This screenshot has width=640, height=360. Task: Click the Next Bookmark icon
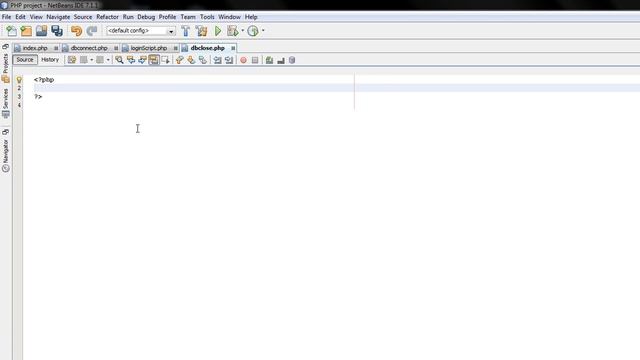(x=191, y=60)
